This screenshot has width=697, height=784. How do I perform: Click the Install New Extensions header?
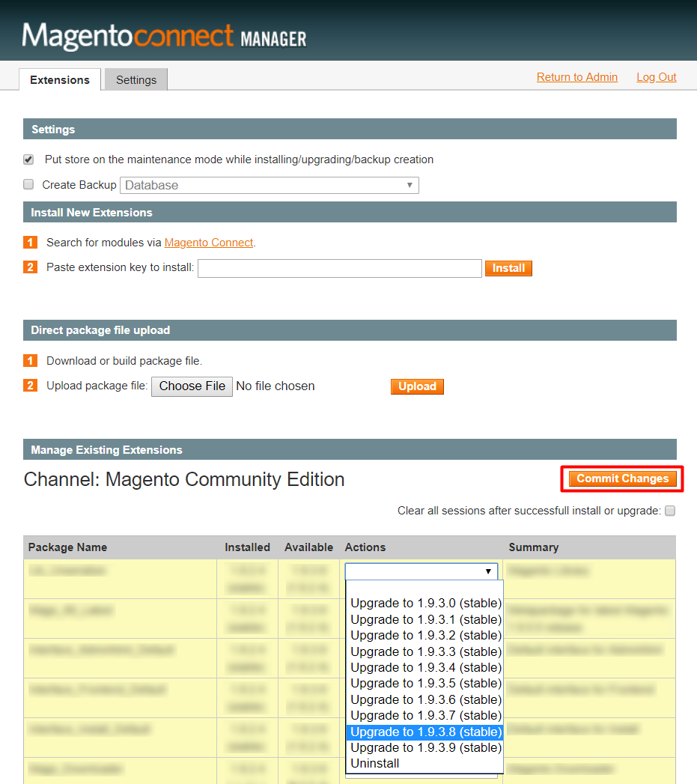[x=350, y=212]
